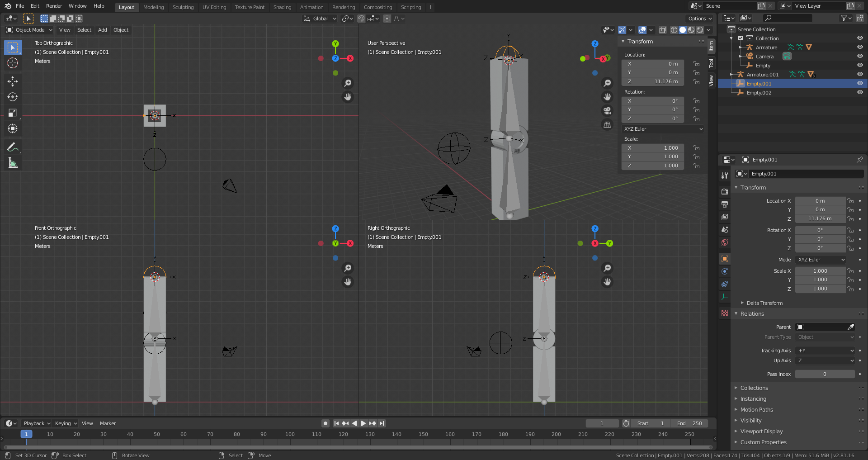The image size is (868, 460).
Task: Open the Keying popover in timeline
Action: point(66,423)
